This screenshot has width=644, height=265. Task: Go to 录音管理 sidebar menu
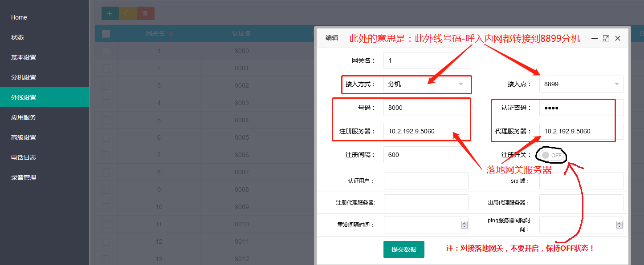point(24,177)
